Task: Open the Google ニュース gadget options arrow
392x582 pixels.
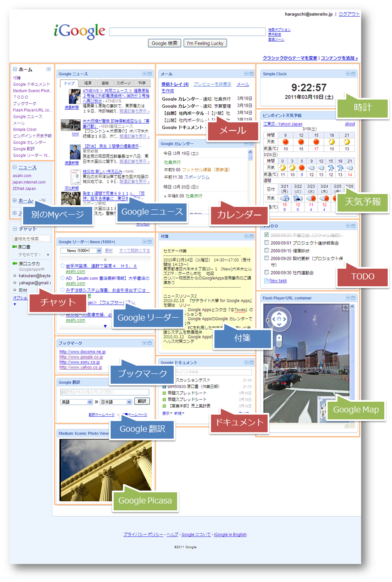Action: [144, 74]
